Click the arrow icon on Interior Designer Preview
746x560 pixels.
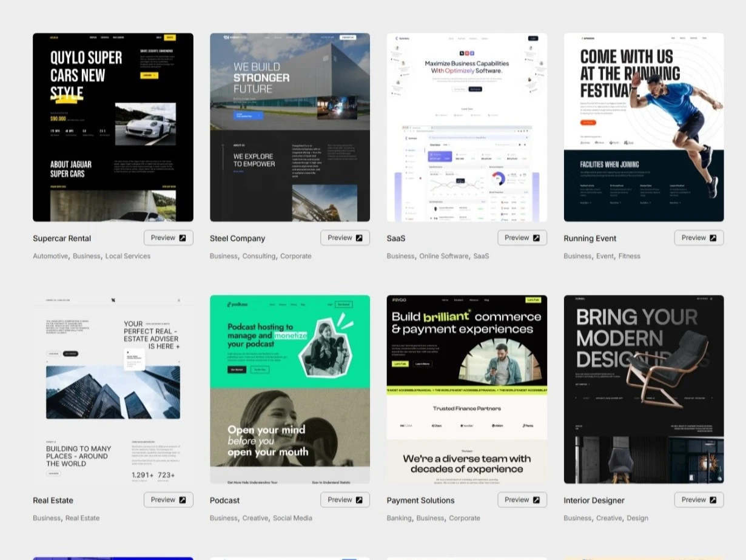point(713,500)
